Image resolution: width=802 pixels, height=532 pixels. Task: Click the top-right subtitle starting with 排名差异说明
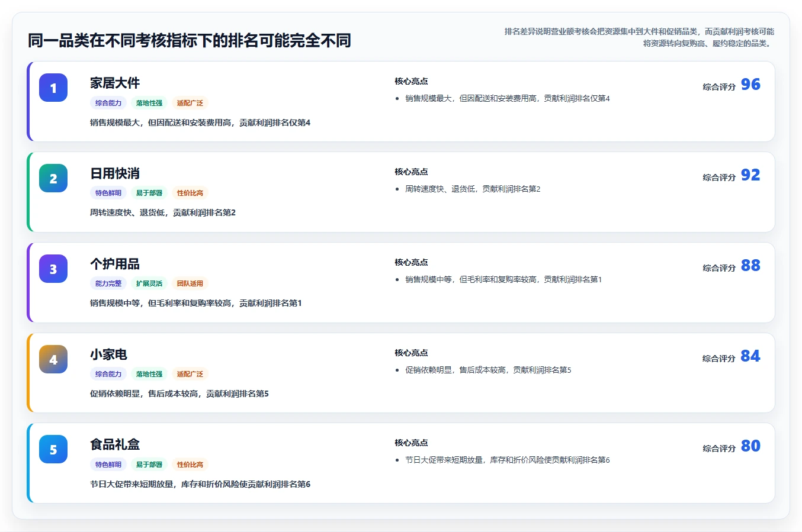coord(639,37)
